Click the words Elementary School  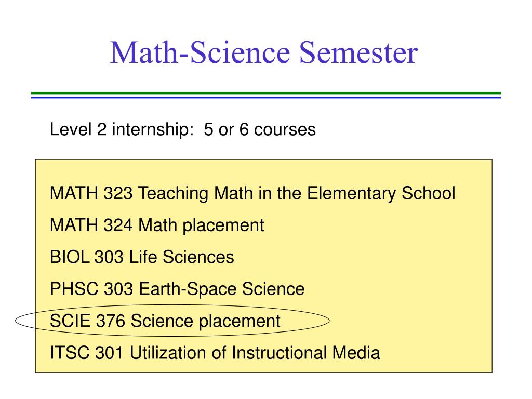(x=381, y=193)
